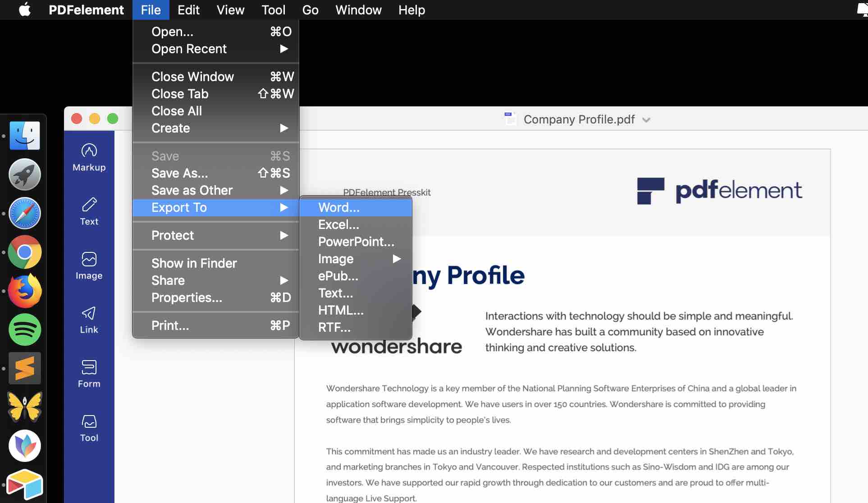Image resolution: width=868 pixels, height=503 pixels.
Task: Select Export To menu entry
Action: pyautogui.click(x=216, y=207)
